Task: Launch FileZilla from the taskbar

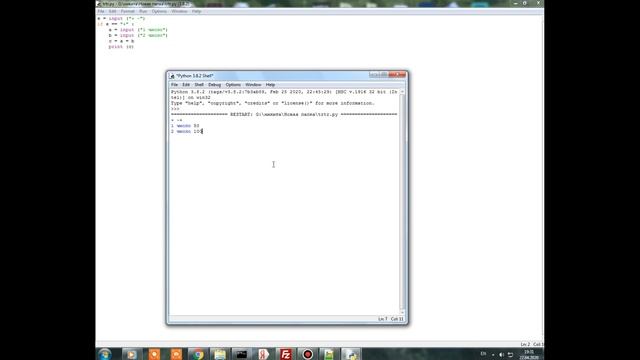Action: tap(286, 354)
